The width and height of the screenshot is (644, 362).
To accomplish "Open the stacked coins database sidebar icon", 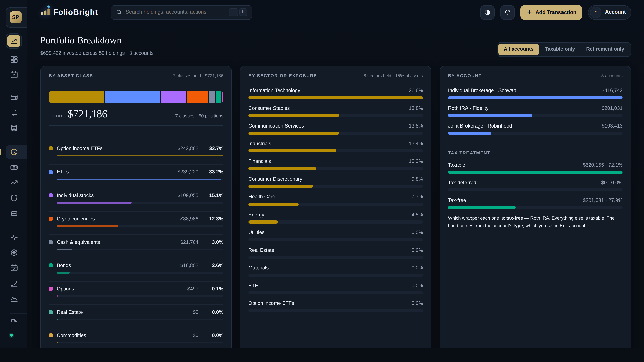I will pos(14,128).
